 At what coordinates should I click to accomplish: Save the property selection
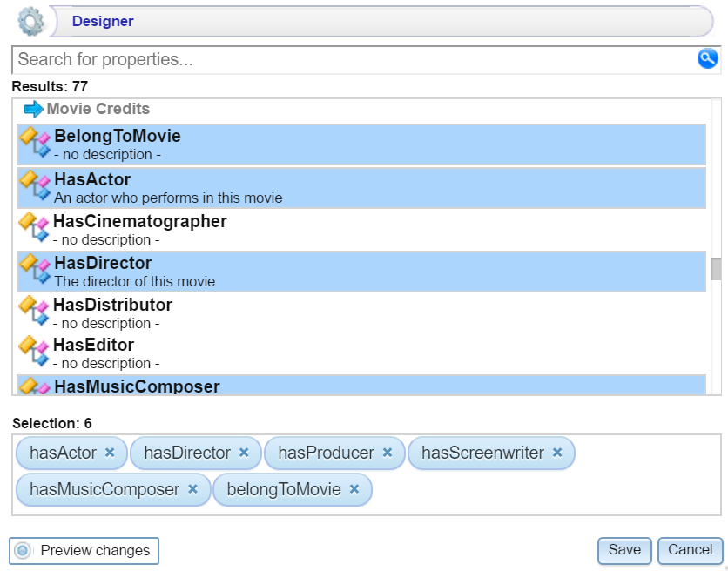(624, 550)
